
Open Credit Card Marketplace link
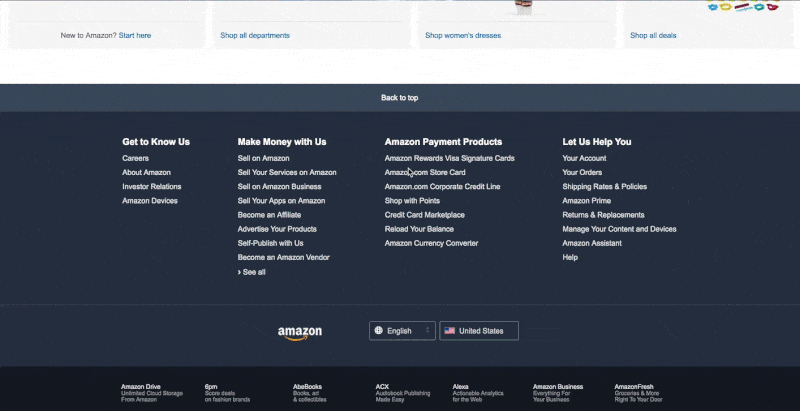click(424, 215)
